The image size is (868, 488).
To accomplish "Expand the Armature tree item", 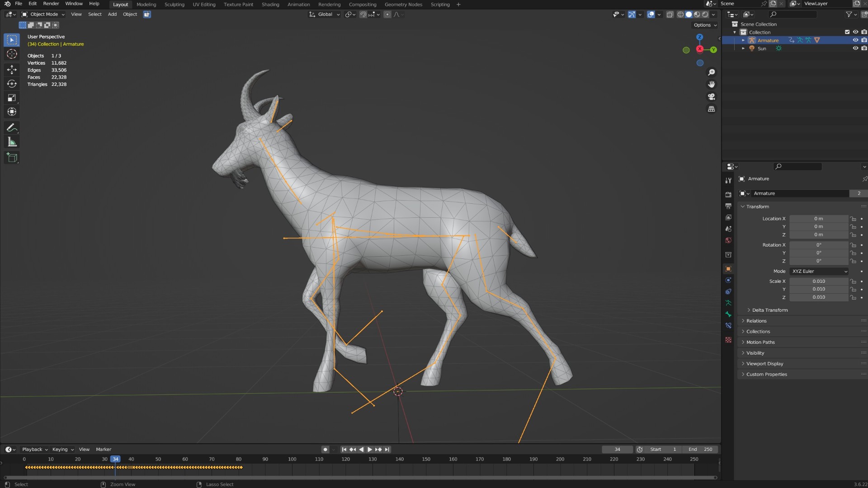I will click(743, 40).
